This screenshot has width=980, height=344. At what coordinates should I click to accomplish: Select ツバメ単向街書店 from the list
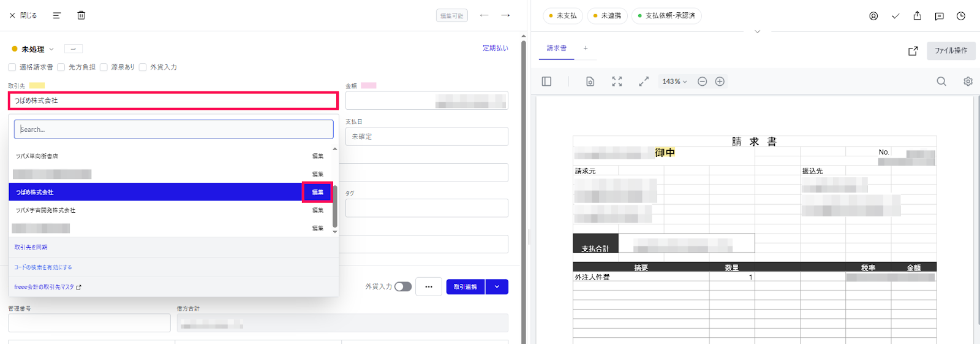37,156
